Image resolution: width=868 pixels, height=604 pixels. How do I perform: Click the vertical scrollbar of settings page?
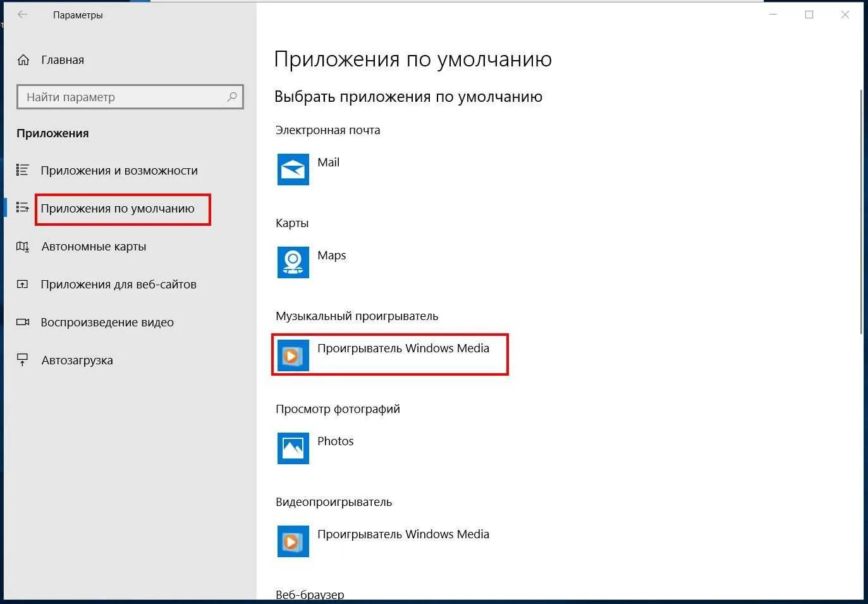pyautogui.click(x=861, y=212)
